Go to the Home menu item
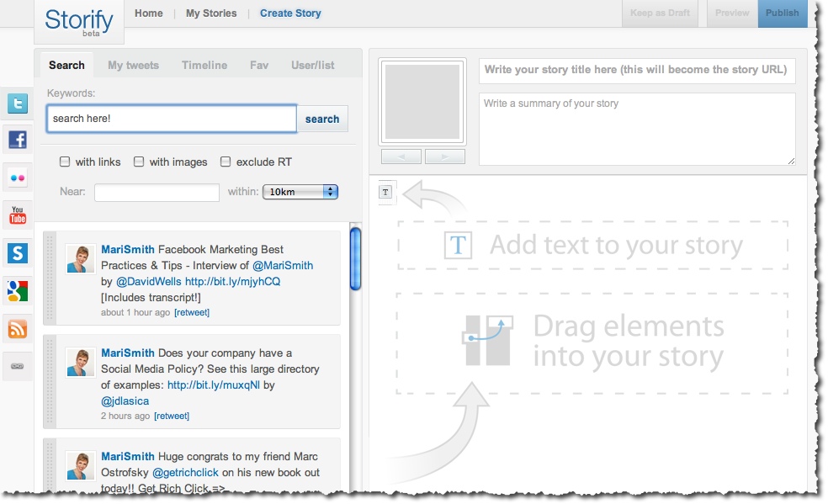The height and width of the screenshot is (504, 828). click(148, 13)
